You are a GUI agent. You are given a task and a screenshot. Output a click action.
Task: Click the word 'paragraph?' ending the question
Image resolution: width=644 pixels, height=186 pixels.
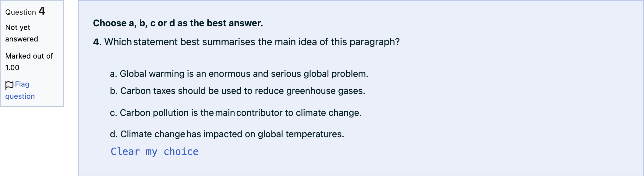tap(374, 42)
